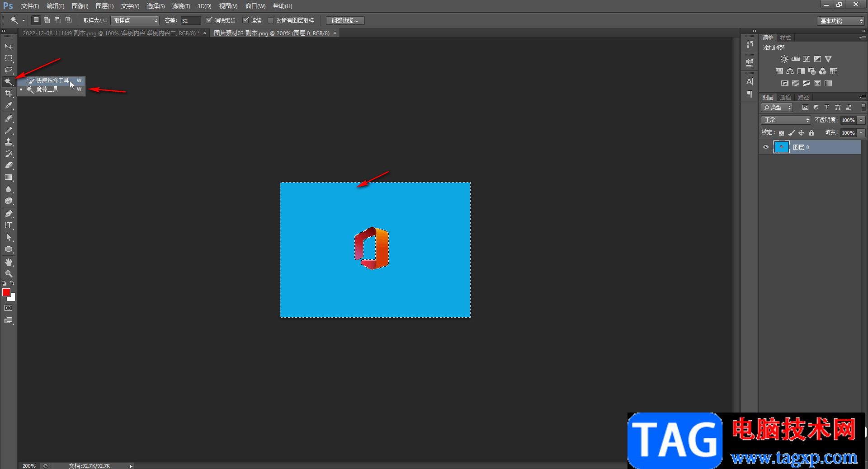Select the Horizontal Type tool
868x469 pixels.
[x=9, y=225]
